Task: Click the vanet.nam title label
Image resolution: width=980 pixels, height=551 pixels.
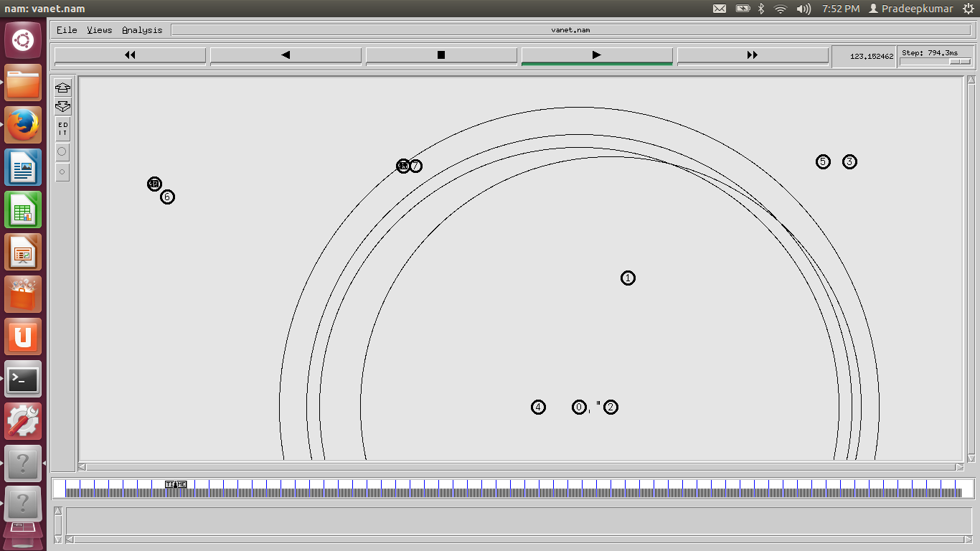Action: click(570, 30)
